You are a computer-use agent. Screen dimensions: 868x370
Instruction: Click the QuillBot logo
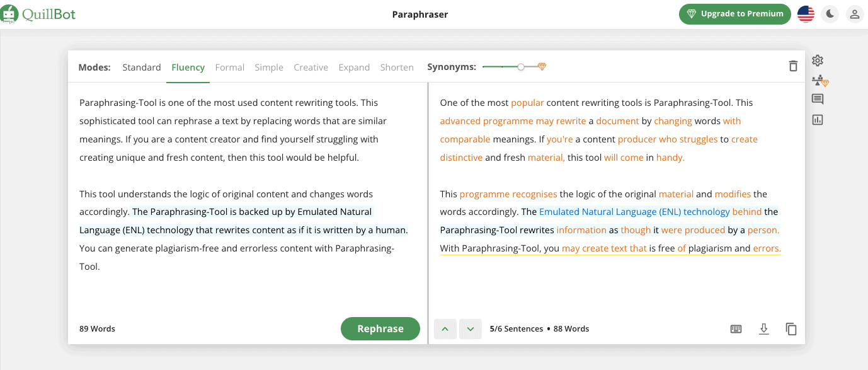click(x=38, y=14)
